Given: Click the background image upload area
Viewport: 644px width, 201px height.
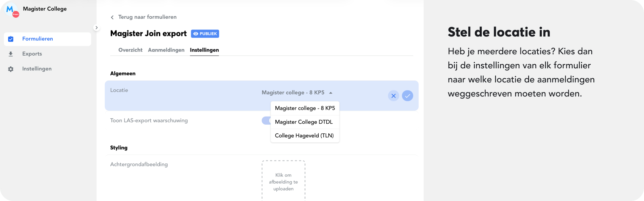Looking at the screenshot, I should point(283,181).
